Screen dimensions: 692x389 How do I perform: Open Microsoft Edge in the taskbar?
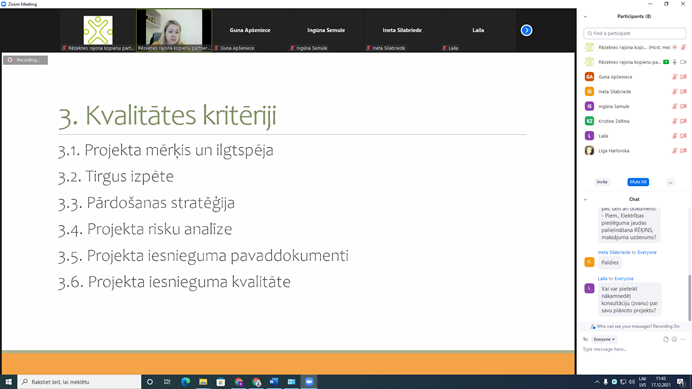(x=185, y=381)
